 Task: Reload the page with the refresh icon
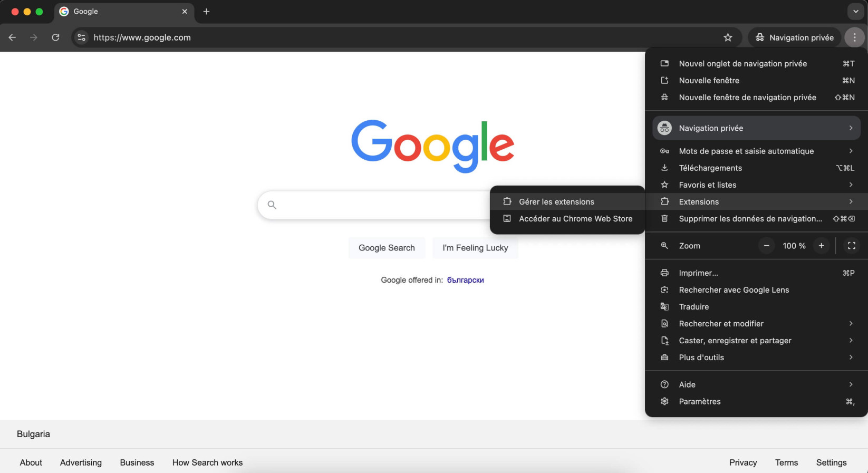(55, 37)
